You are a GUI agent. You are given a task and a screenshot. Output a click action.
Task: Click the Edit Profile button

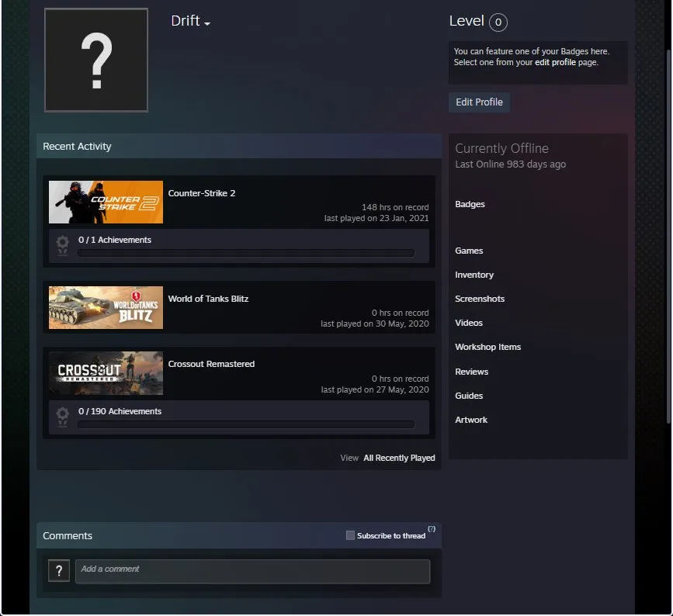click(479, 102)
